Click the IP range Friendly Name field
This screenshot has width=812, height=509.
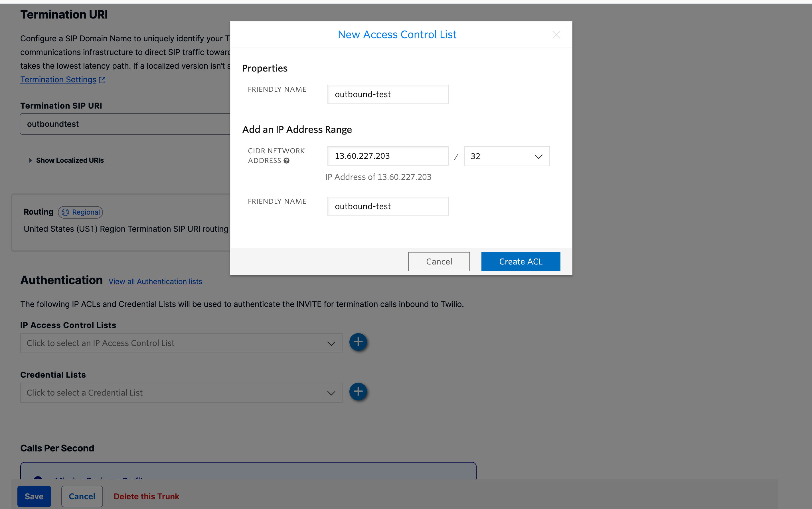[388, 206]
